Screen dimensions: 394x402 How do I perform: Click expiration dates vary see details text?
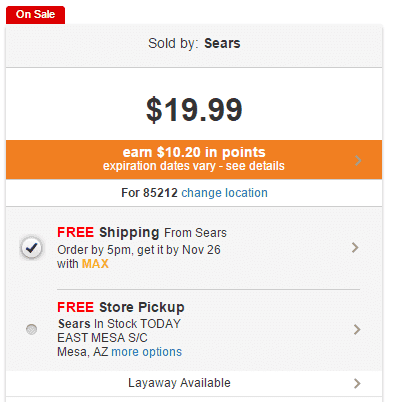(194, 166)
